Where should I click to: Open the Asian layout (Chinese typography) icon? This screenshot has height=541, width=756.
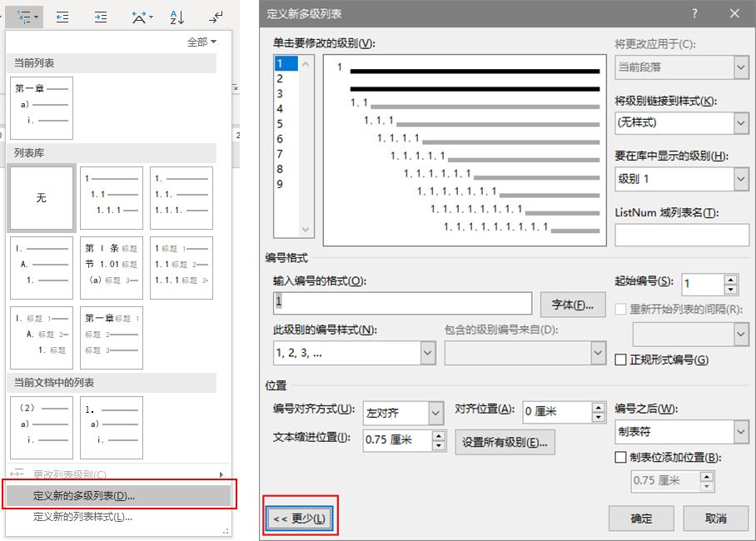[x=142, y=17]
